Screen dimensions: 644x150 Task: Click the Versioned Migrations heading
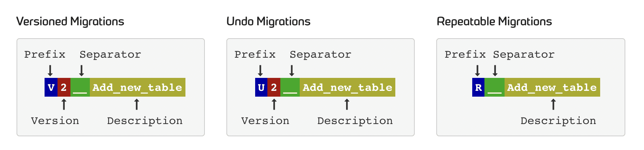70,22
